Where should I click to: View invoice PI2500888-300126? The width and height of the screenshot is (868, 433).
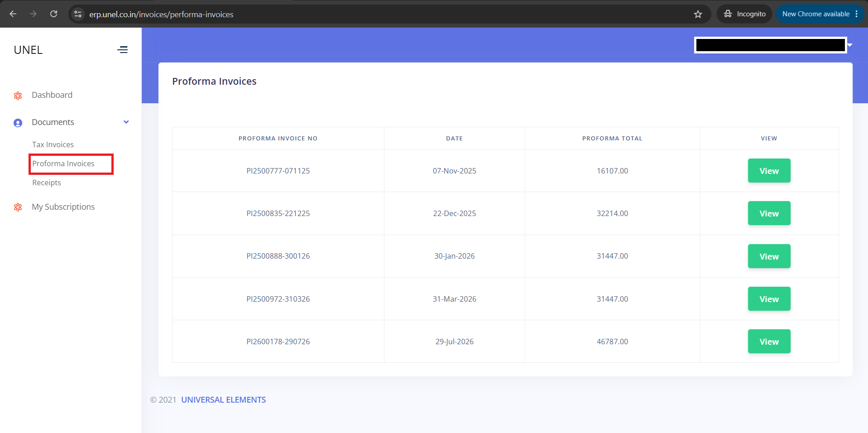[769, 256]
